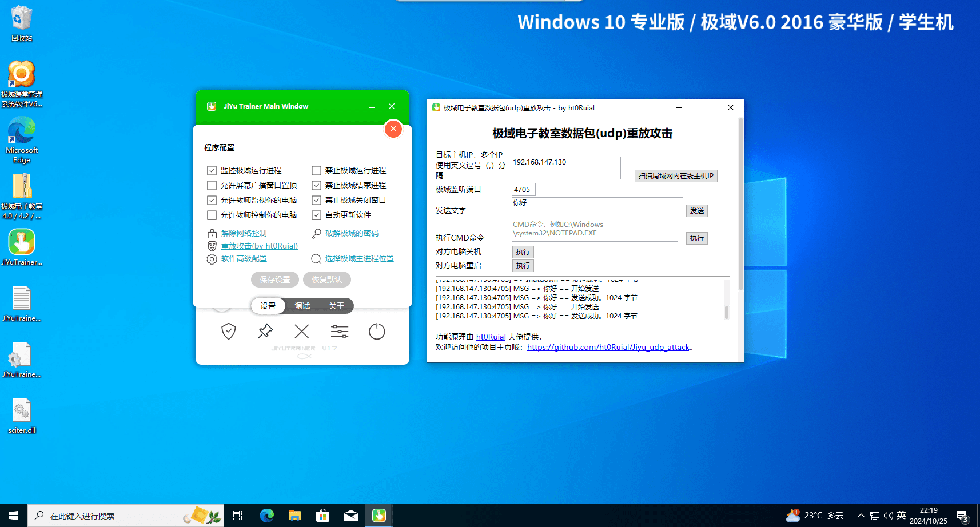Screen dimensions: 980x527
Task: Select the 极域电子教室 zip archive desktop icon
Action: coord(22,197)
